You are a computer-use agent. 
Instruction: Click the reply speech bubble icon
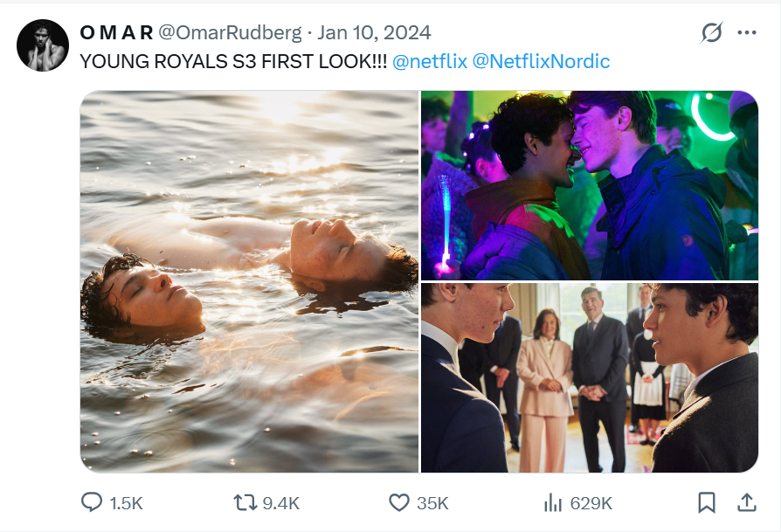[92, 502]
